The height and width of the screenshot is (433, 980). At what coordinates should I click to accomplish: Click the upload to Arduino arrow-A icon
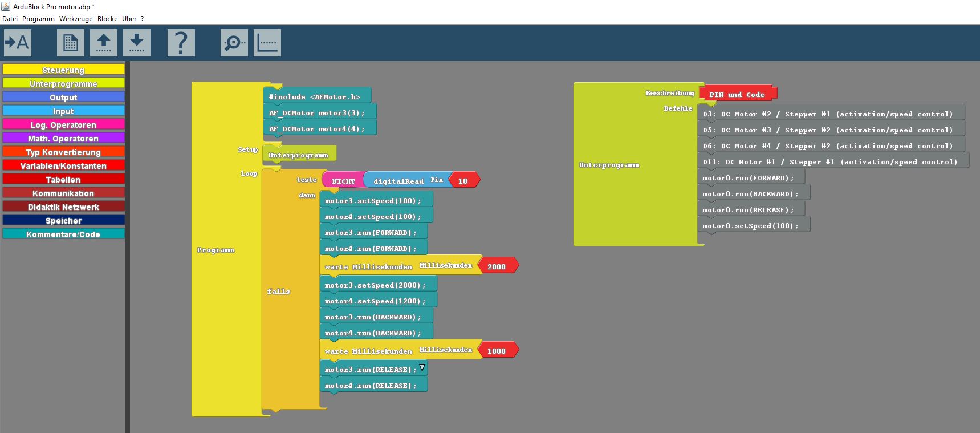coord(17,43)
